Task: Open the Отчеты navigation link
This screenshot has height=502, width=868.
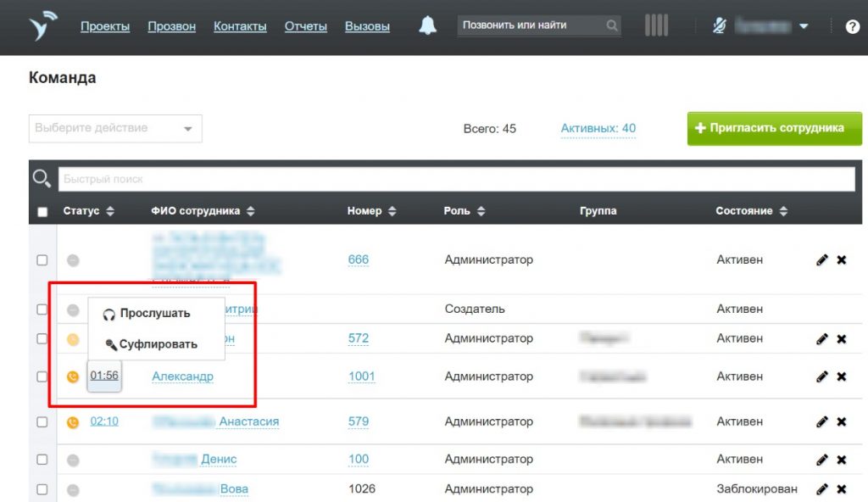Action: click(x=306, y=26)
